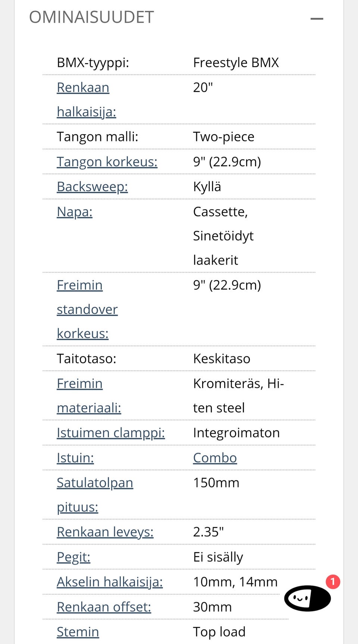Screen dimensions: 358x644
Task: Follow the Combo seat value link
Action: pyautogui.click(x=215, y=458)
